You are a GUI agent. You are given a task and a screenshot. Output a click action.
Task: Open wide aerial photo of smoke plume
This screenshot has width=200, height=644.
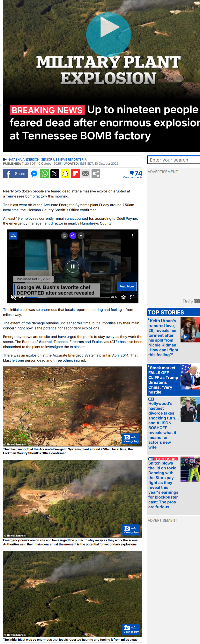[73, 594]
